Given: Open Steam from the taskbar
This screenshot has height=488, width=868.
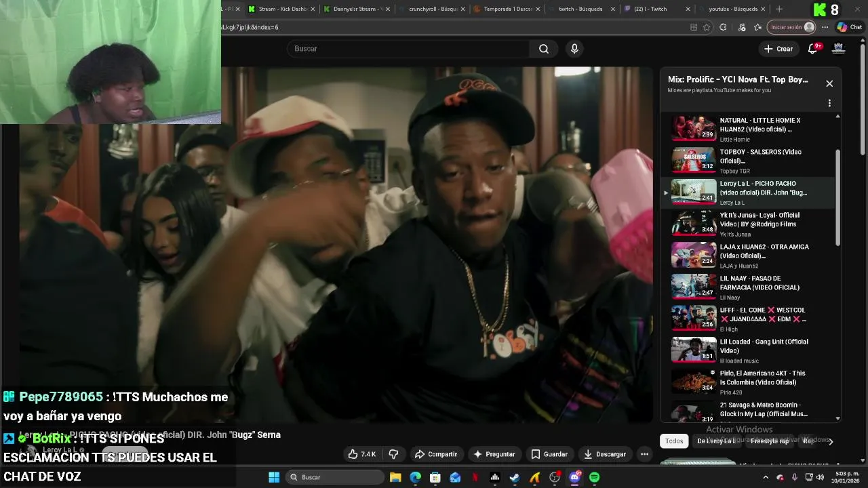Looking at the screenshot, I should point(515,477).
